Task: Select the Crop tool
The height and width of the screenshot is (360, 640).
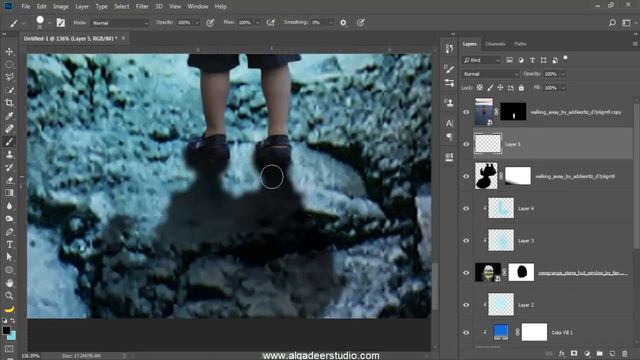Action: tap(9, 103)
